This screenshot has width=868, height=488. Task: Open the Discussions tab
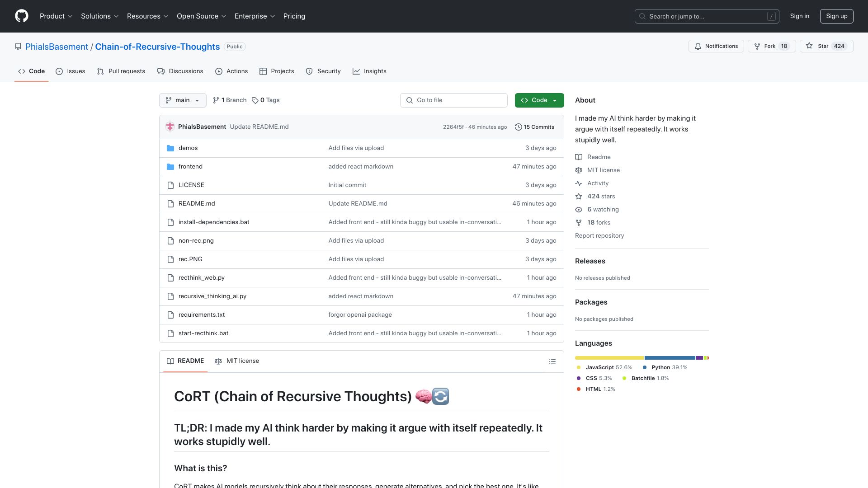[x=180, y=71]
